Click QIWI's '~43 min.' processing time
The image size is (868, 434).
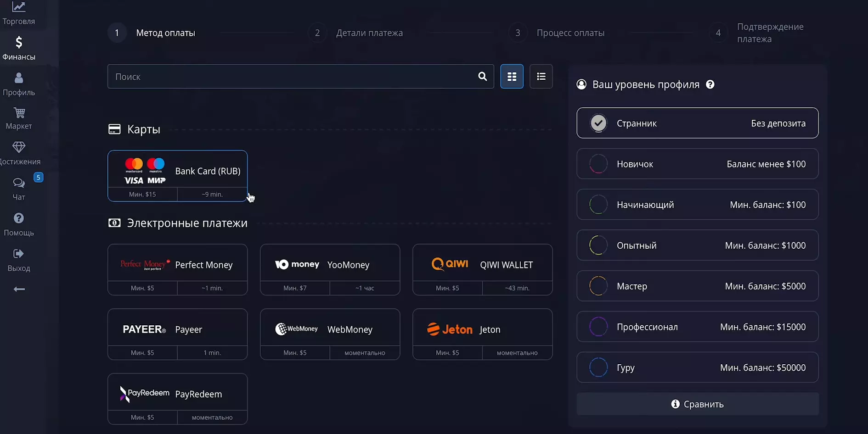coord(517,288)
